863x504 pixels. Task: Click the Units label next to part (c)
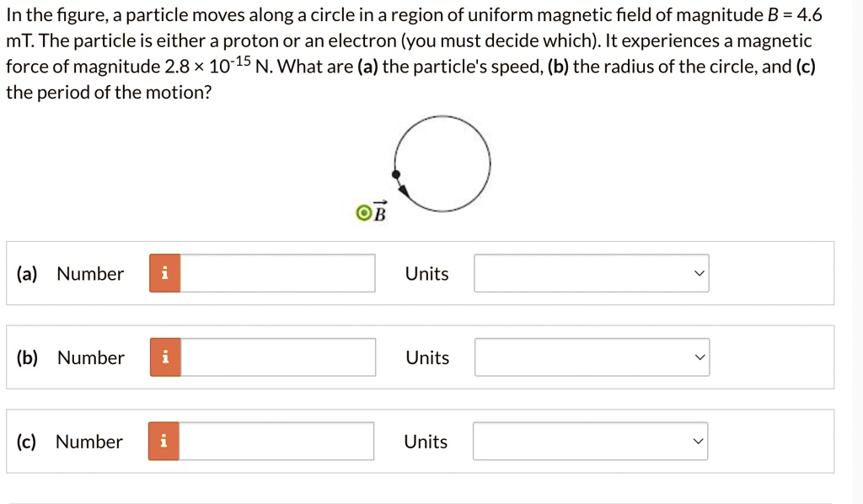click(426, 441)
